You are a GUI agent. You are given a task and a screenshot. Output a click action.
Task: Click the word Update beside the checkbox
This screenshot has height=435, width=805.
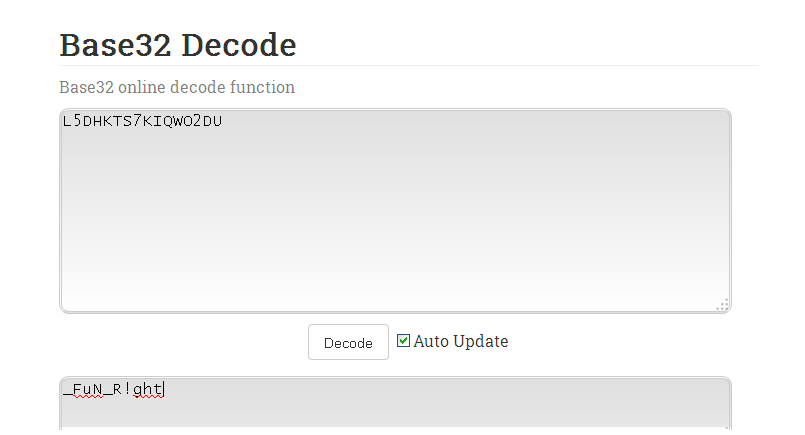481,341
